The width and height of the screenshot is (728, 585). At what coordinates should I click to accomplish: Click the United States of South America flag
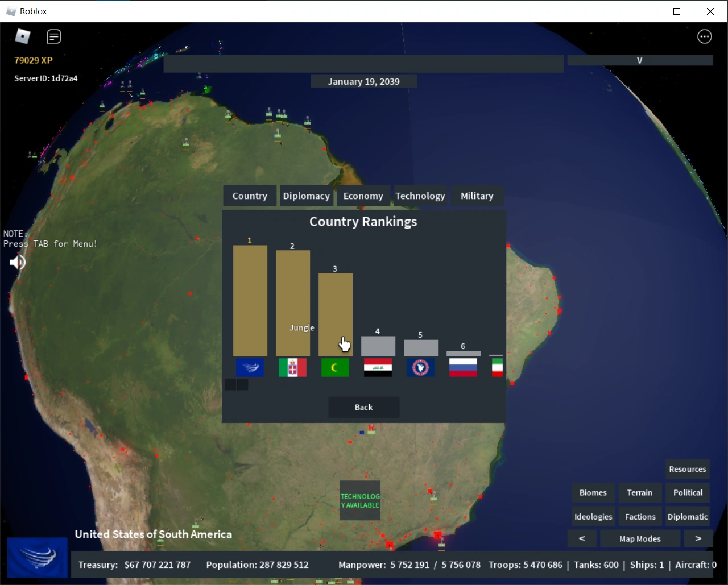pyautogui.click(x=38, y=558)
